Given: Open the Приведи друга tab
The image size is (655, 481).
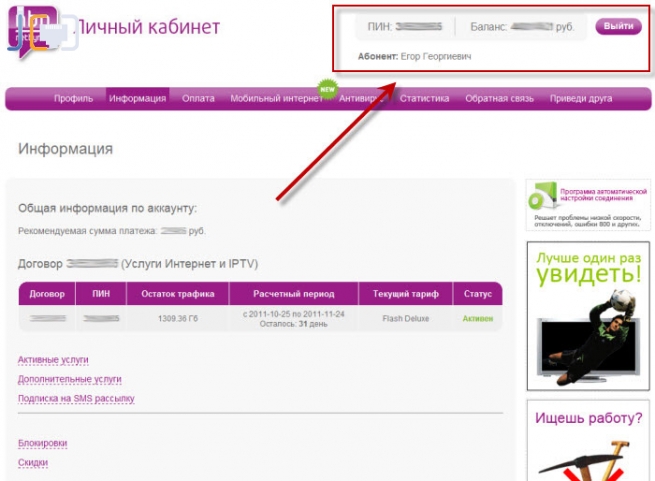Looking at the screenshot, I should [580, 99].
